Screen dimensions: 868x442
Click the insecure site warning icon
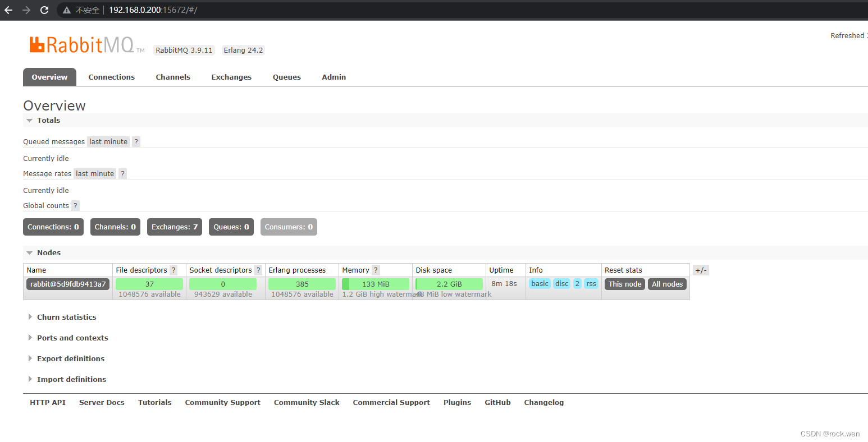[67, 10]
